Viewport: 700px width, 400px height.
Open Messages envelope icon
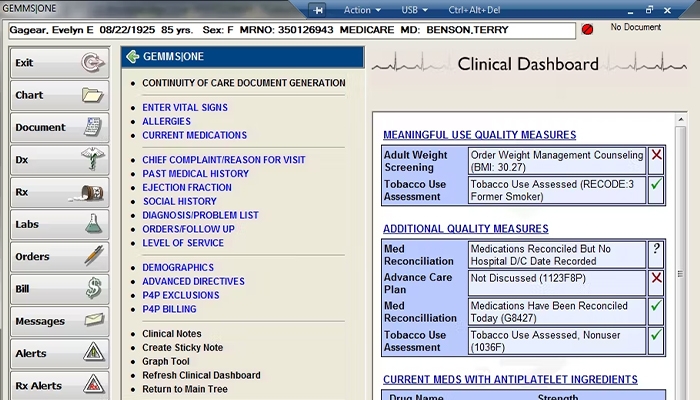coord(94,320)
